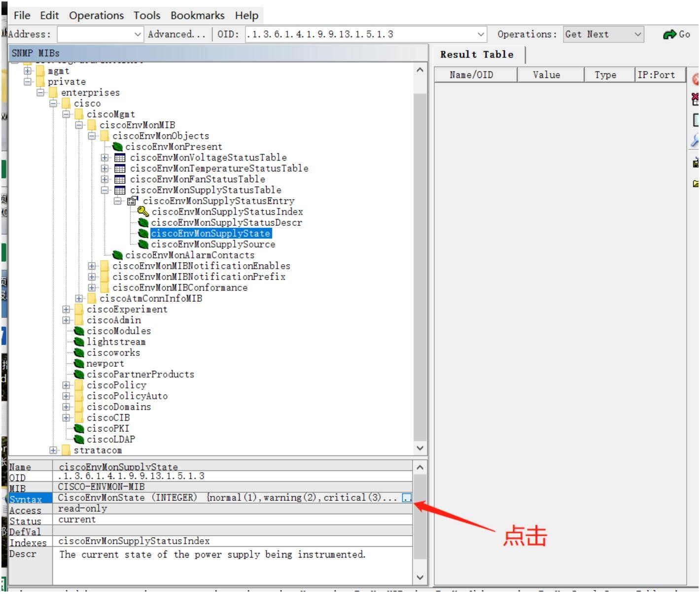Select the ciscoEnvMonSupplyState tree row

(210, 234)
